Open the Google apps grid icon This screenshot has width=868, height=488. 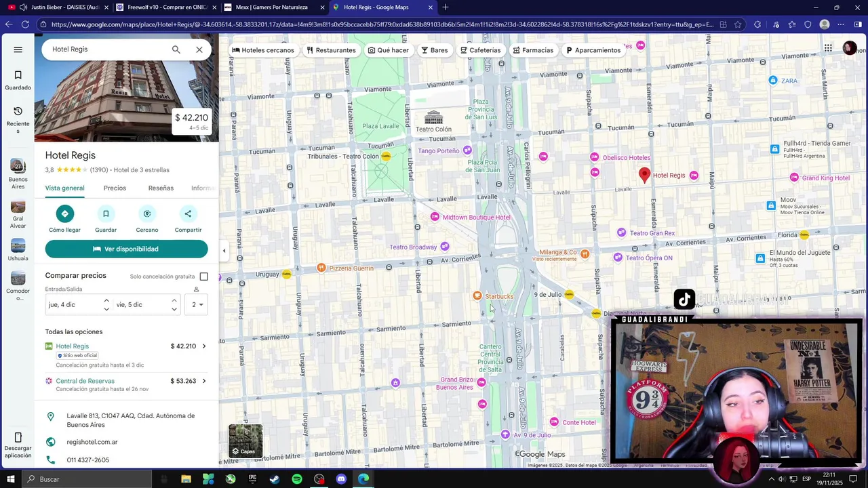click(828, 47)
